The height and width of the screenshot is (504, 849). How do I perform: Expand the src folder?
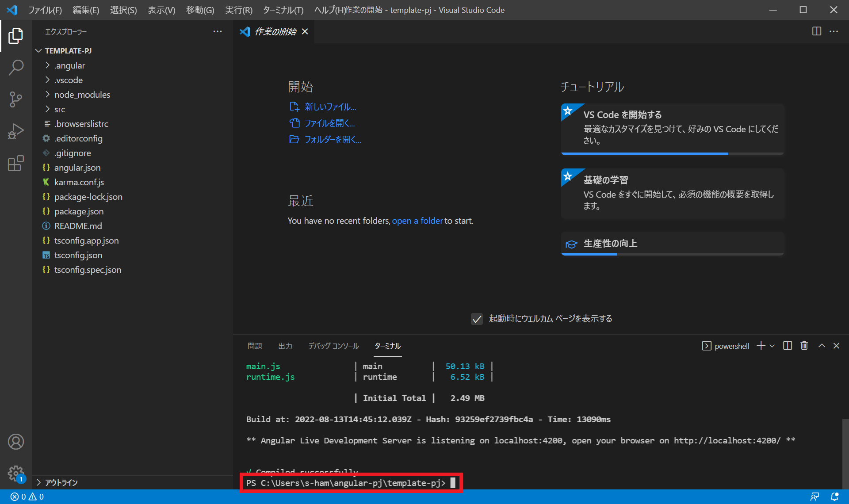[59, 109]
